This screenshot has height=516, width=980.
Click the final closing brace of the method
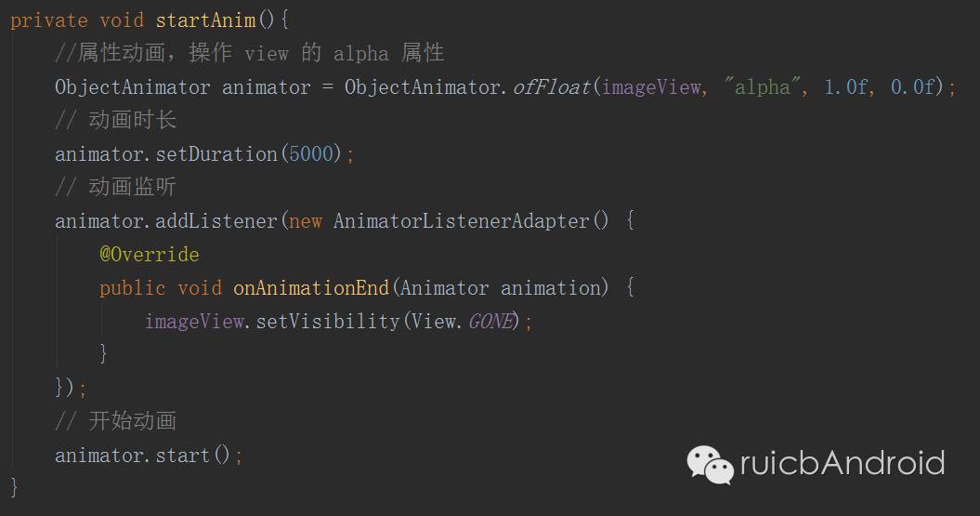point(14,487)
